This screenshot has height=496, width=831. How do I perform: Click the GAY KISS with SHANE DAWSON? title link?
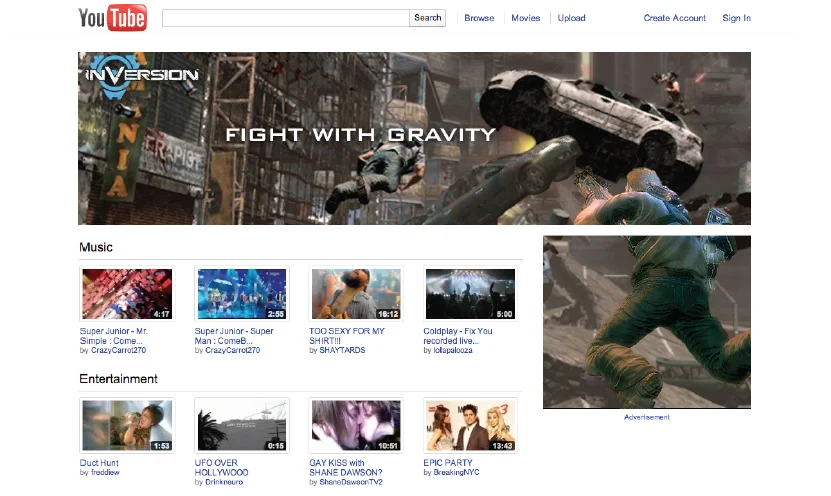346,467
